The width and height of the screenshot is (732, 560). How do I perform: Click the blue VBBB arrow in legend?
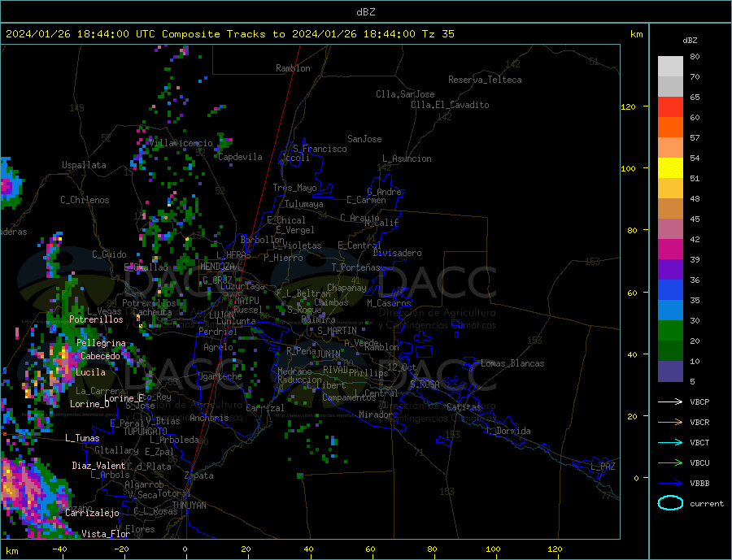click(670, 484)
